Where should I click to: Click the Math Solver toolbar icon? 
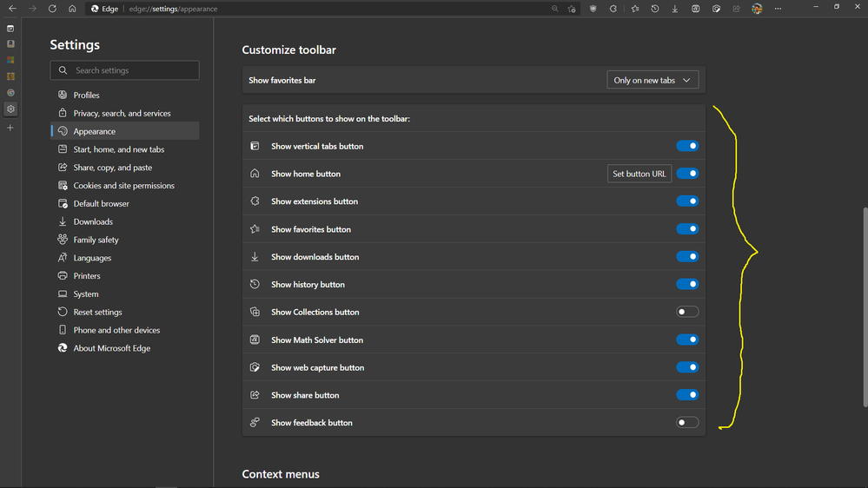pyautogui.click(x=695, y=9)
